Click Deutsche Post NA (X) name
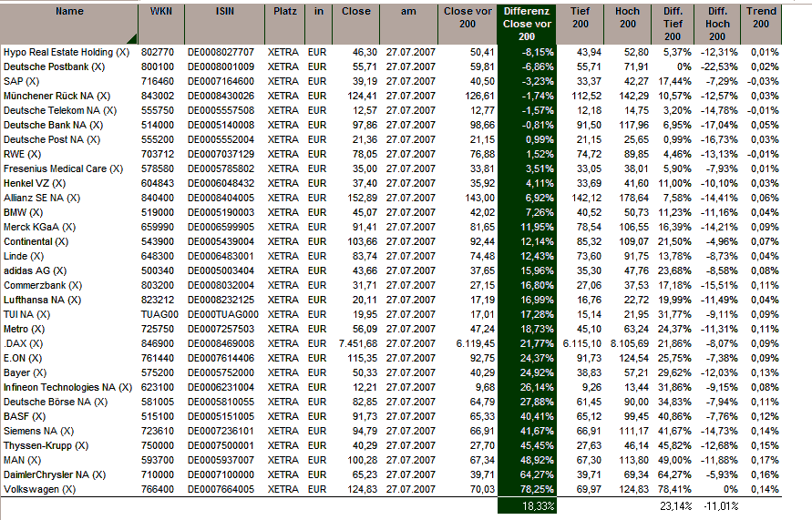 (52, 139)
